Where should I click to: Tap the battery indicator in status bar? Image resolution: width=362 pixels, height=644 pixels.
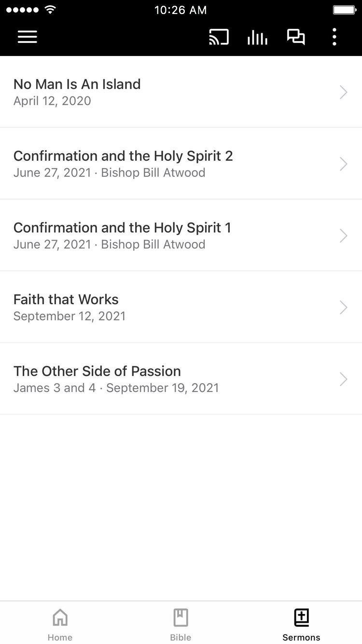[x=345, y=10]
